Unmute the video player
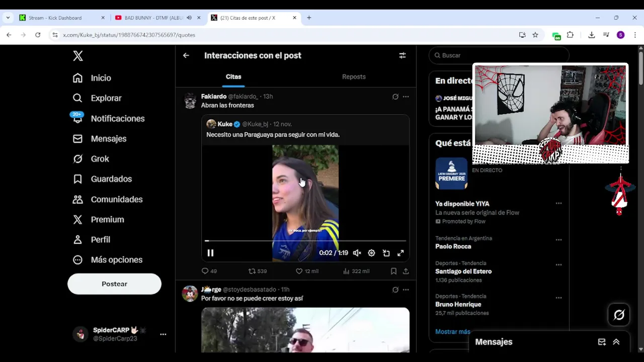The width and height of the screenshot is (644, 362). click(x=357, y=253)
